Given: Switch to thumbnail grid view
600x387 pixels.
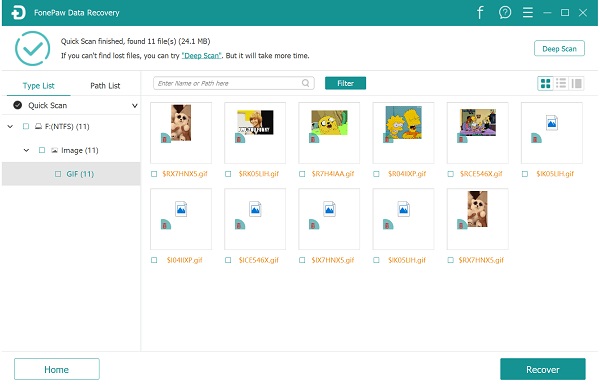Looking at the screenshot, I should pos(545,83).
